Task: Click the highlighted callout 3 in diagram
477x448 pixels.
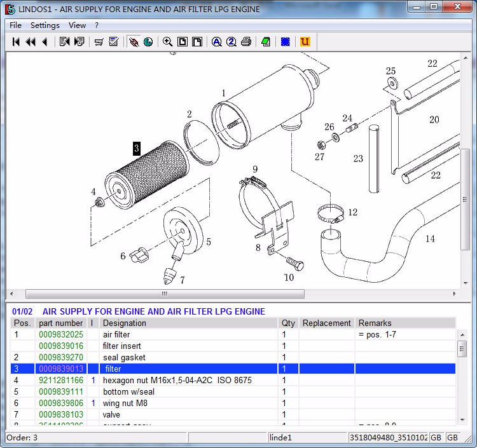Action: [x=137, y=148]
